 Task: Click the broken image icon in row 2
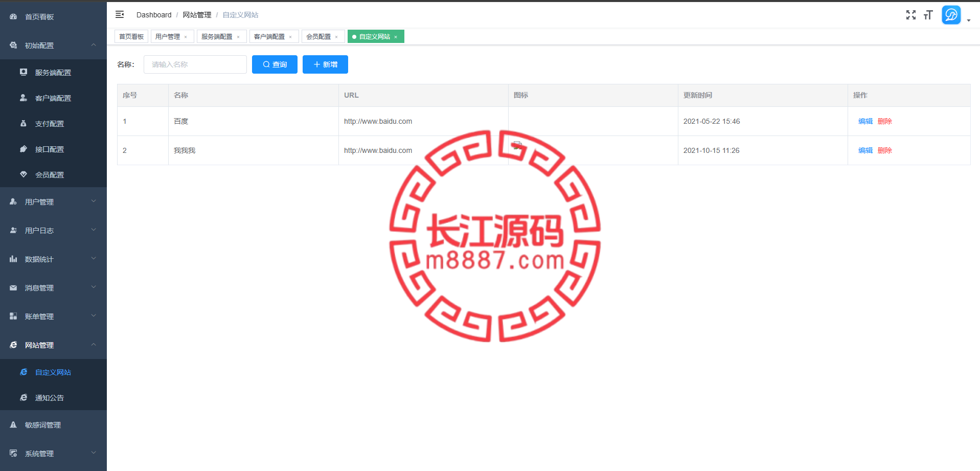point(517,145)
